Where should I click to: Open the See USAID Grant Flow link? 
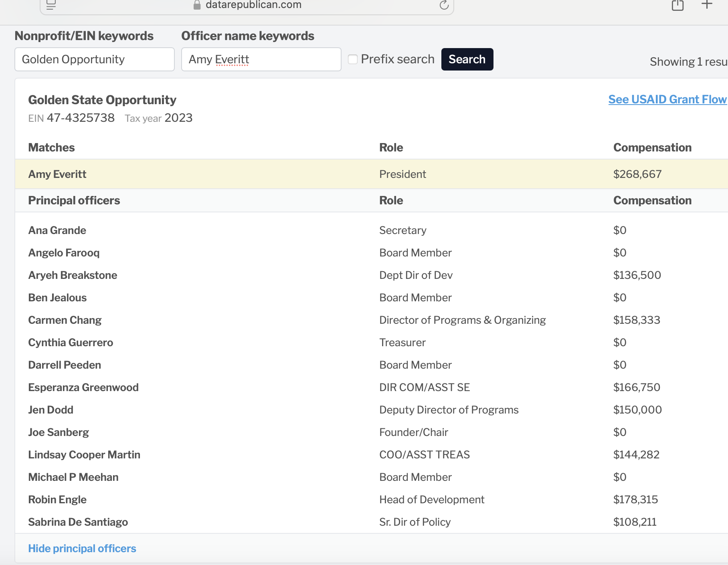667,99
